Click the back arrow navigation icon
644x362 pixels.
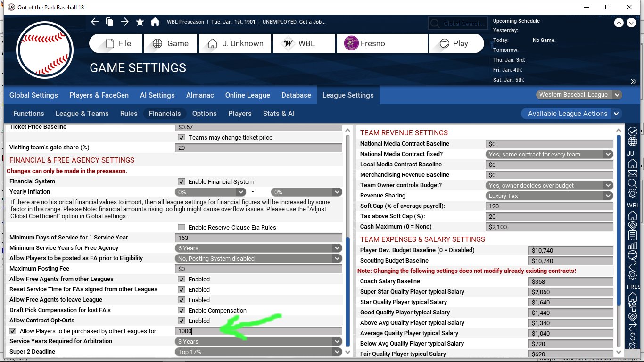click(95, 22)
